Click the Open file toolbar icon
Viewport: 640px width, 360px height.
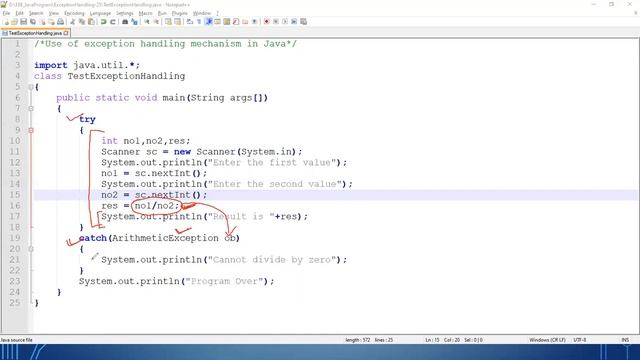[x=14, y=22]
